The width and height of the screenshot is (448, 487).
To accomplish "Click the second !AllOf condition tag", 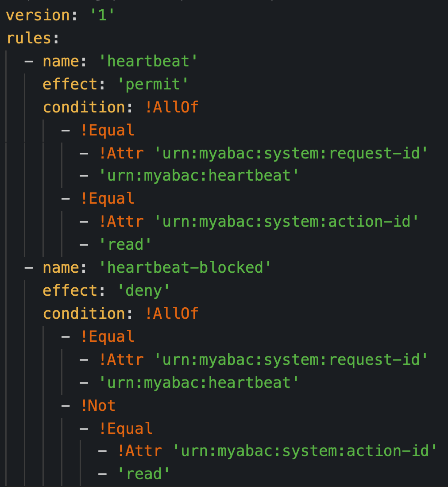I will point(171,313).
